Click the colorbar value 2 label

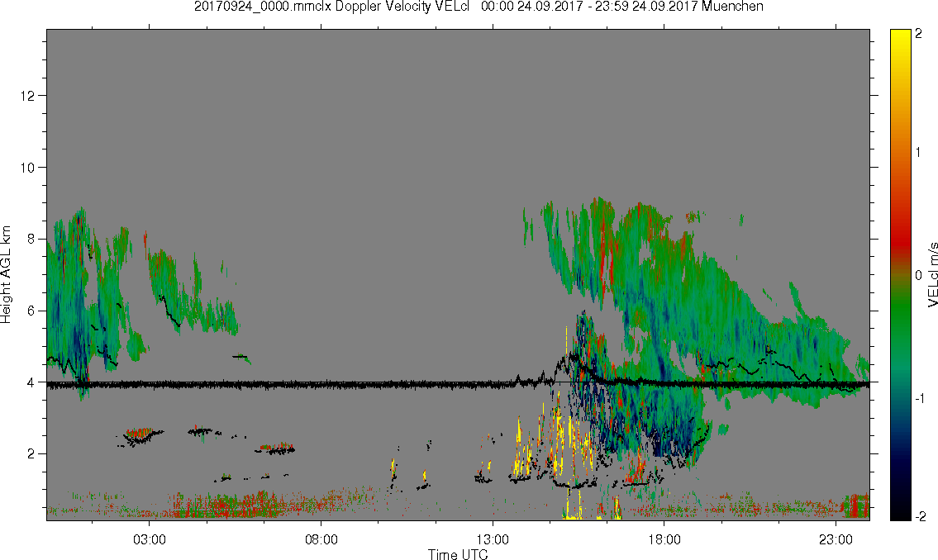coord(918,34)
